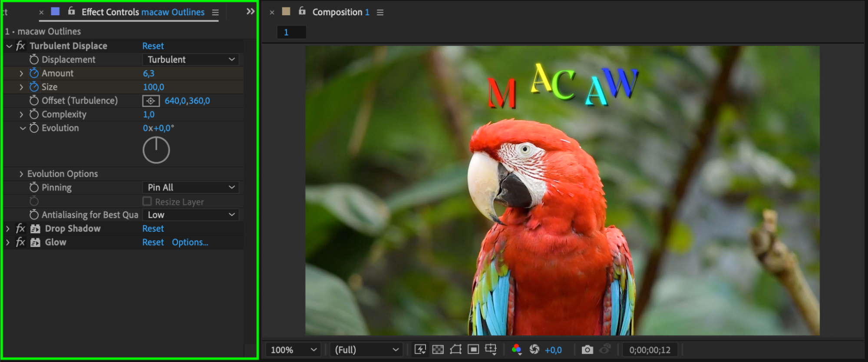This screenshot has height=362, width=868.
Task: Click the Region of Interest icon
Action: click(473, 349)
